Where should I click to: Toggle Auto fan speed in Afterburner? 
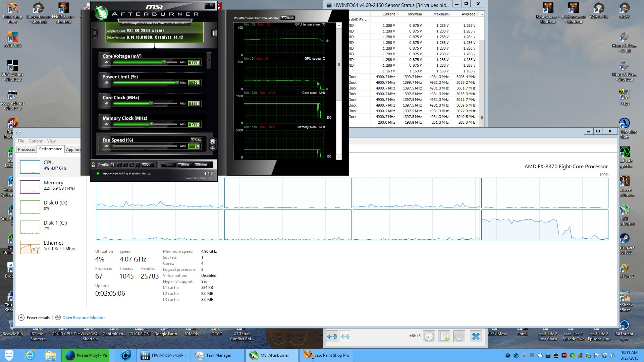pos(196,140)
